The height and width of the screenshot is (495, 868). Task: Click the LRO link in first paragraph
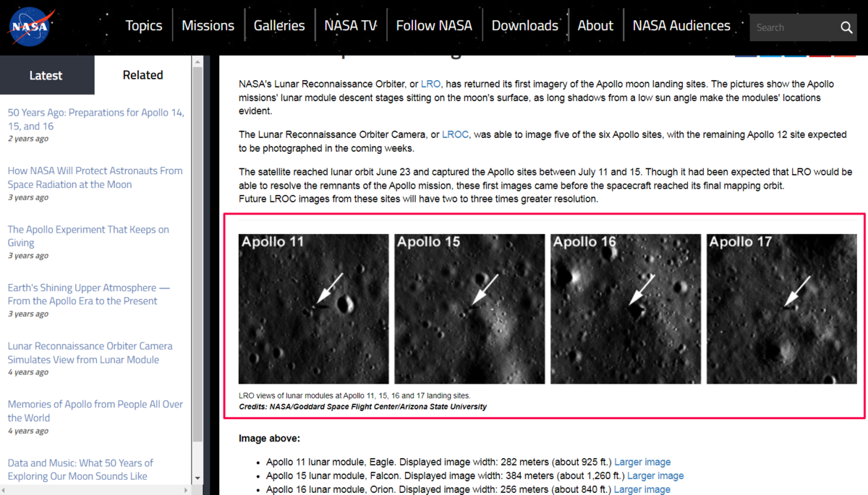(x=430, y=84)
